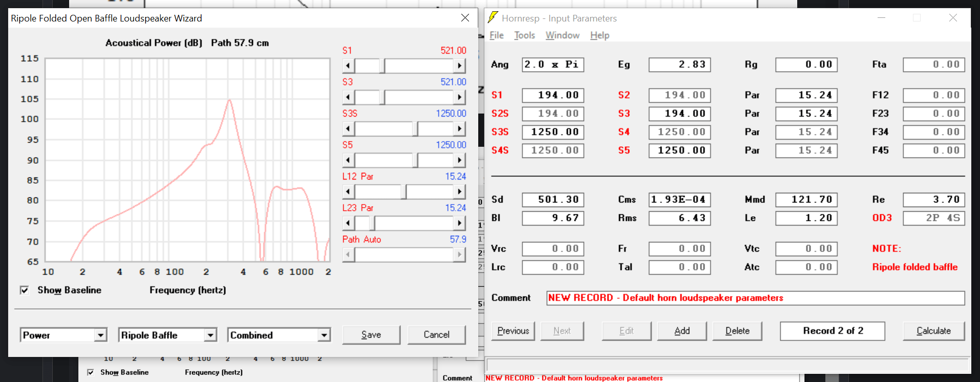Click the Ang input field
Screen dimensions: 980x382
click(553, 64)
